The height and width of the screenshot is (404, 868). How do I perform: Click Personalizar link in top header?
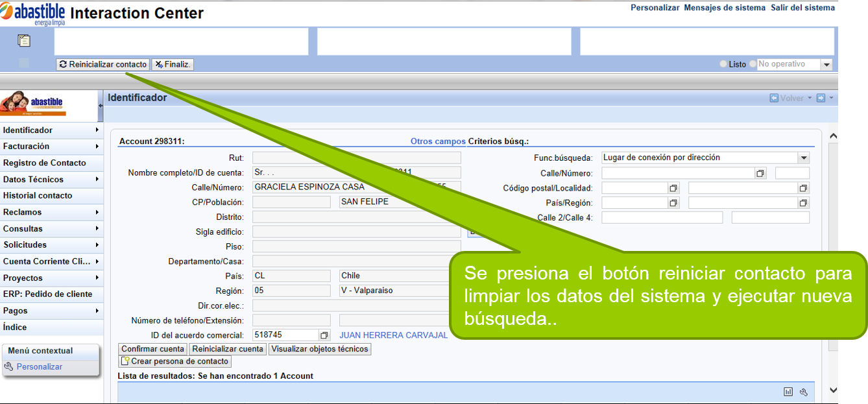[655, 8]
